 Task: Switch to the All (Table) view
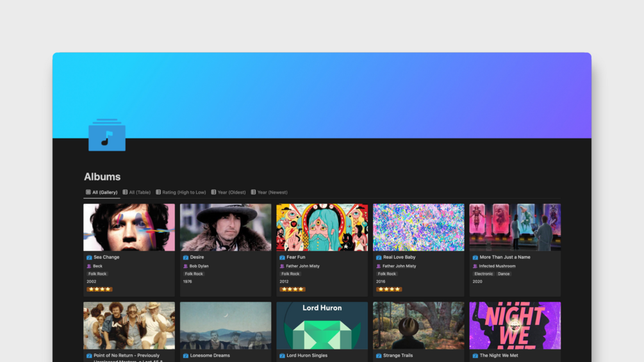136,192
